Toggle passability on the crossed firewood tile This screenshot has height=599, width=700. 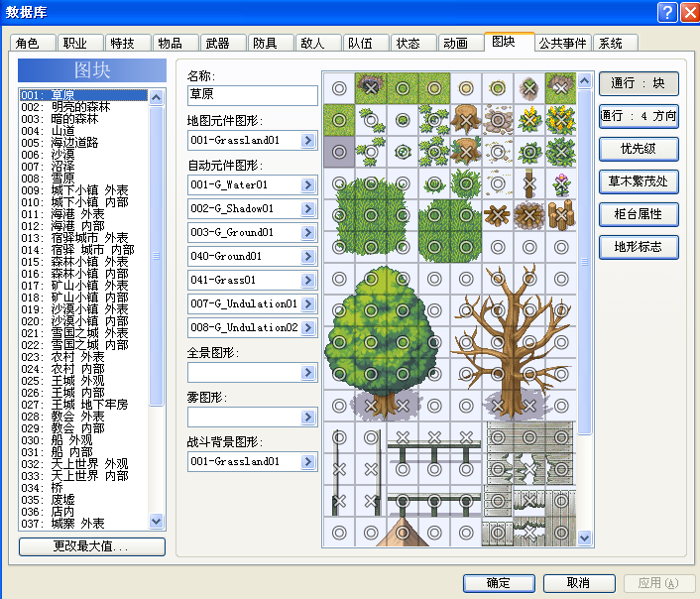(x=498, y=215)
